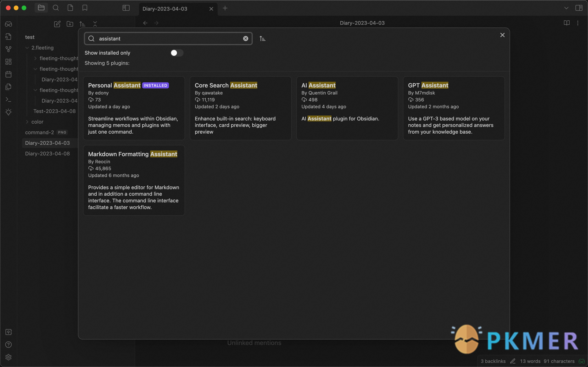
Task: Open Diary-2023-04-08 note
Action: tap(48, 154)
